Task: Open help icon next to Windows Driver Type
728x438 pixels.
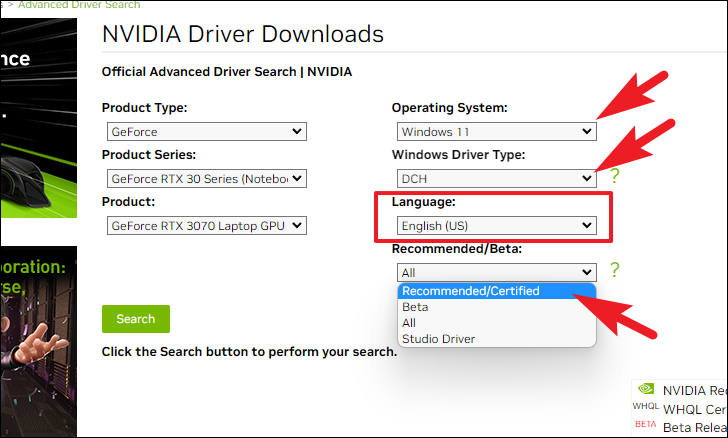Action: (x=614, y=176)
